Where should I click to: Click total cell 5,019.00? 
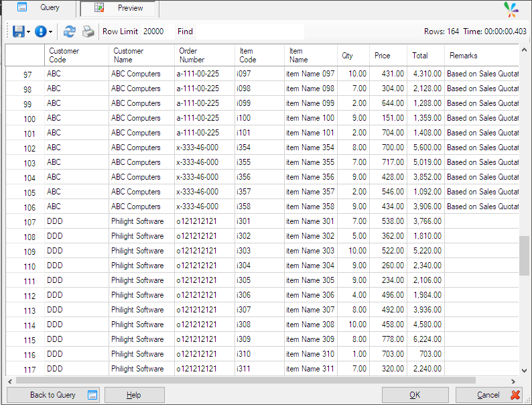coord(426,162)
